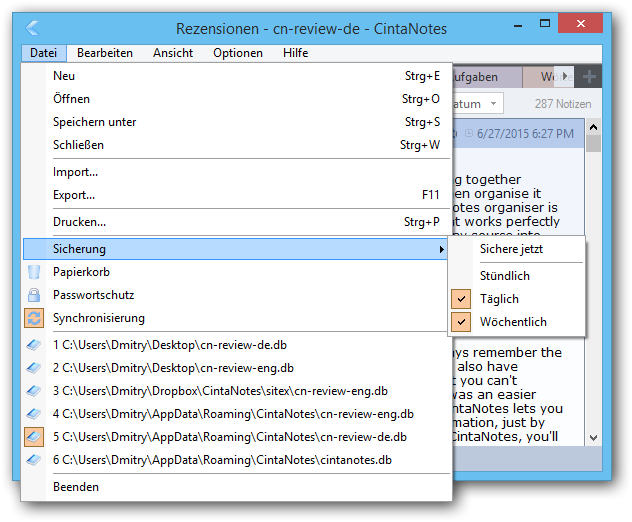The width and height of the screenshot is (632, 522).
Task: Click notebook icon for recent file 4
Action: (x=34, y=414)
